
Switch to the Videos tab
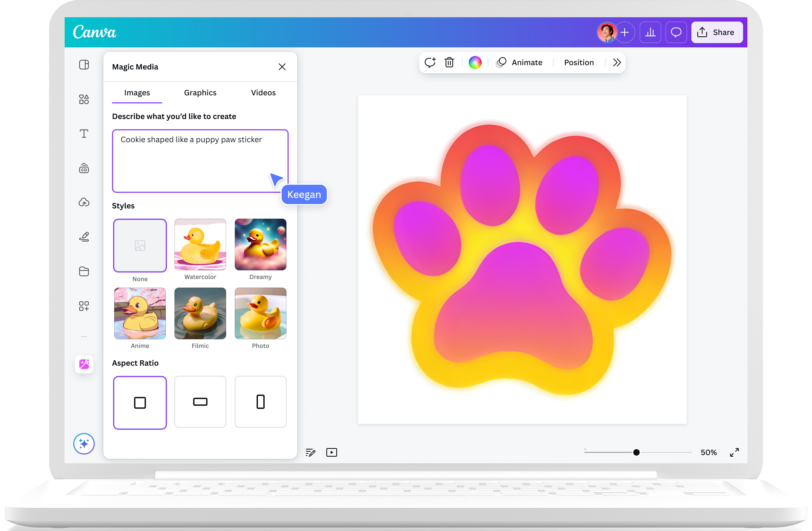click(x=263, y=92)
